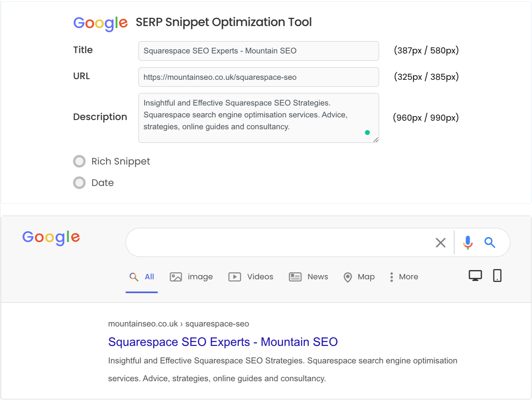Click the Title field label

coord(83,50)
